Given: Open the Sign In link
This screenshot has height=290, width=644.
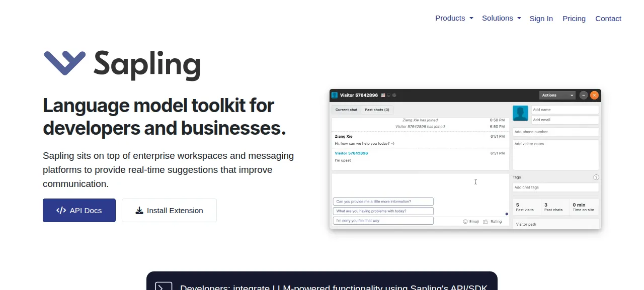Looking at the screenshot, I should pyautogui.click(x=541, y=19).
